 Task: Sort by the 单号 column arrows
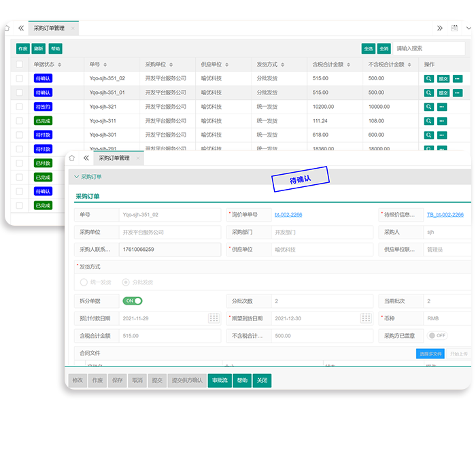tap(105, 65)
